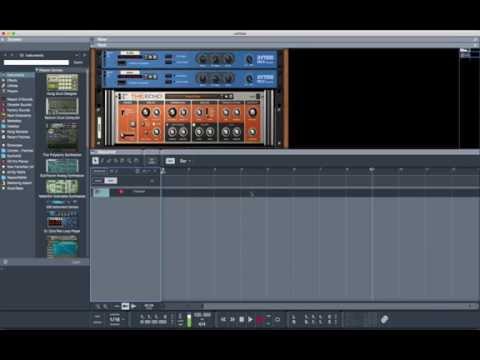Image resolution: width=480 pixels, height=360 pixels.
Task: Toggle the Loop button in transport
Action: (x=277, y=320)
